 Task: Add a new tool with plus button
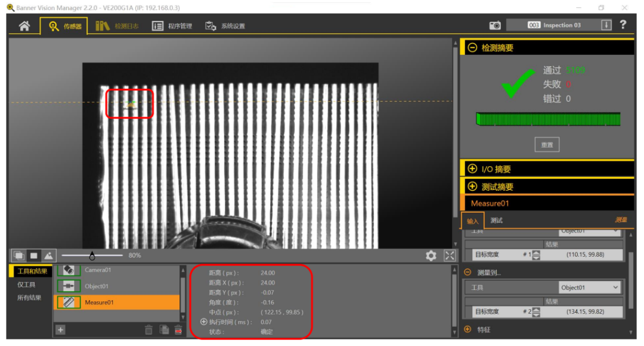(60, 329)
